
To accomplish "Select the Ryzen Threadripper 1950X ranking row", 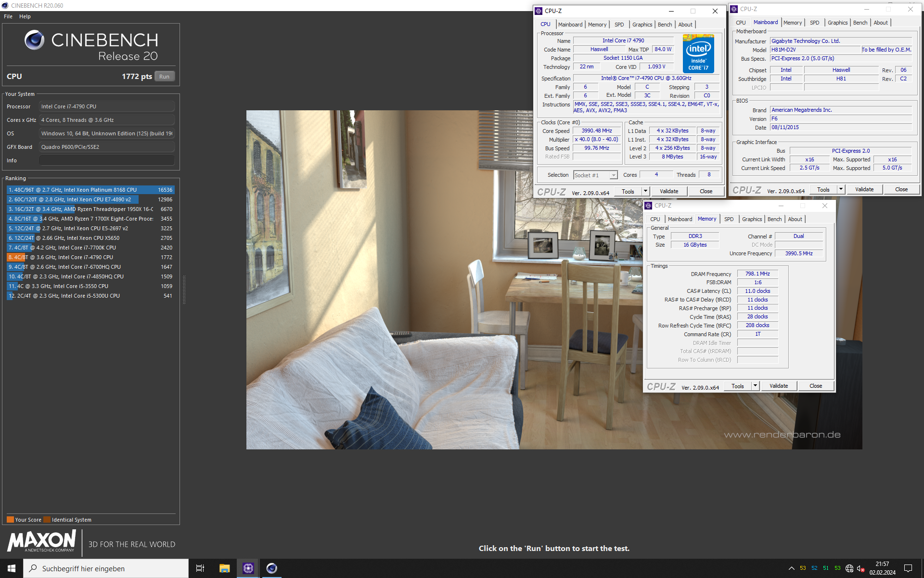I will coord(90,209).
